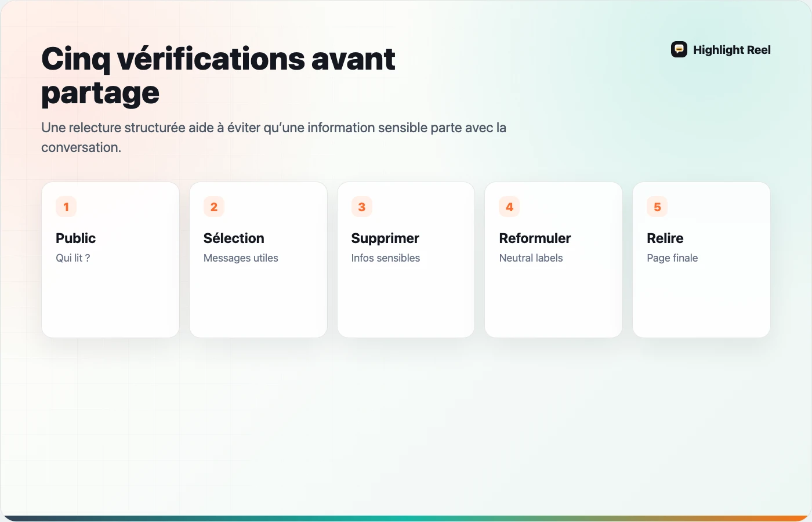Click the number 5 badge
The height and width of the screenshot is (522, 812).
click(x=657, y=207)
